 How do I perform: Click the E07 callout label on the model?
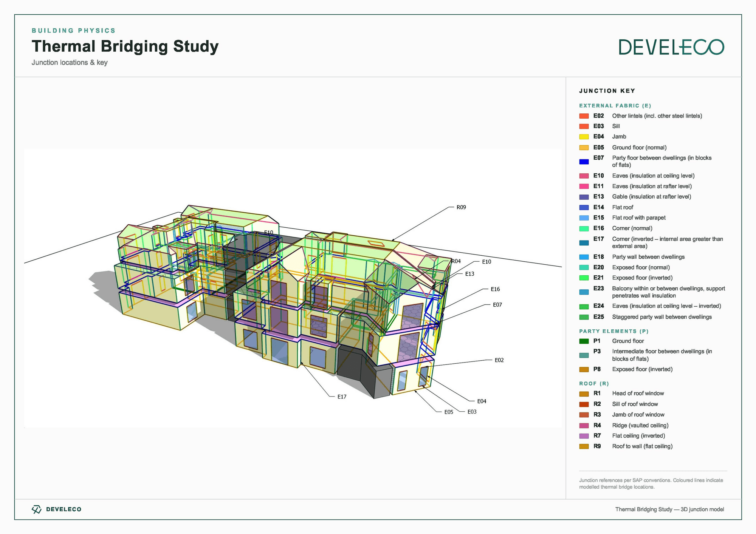(x=497, y=305)
